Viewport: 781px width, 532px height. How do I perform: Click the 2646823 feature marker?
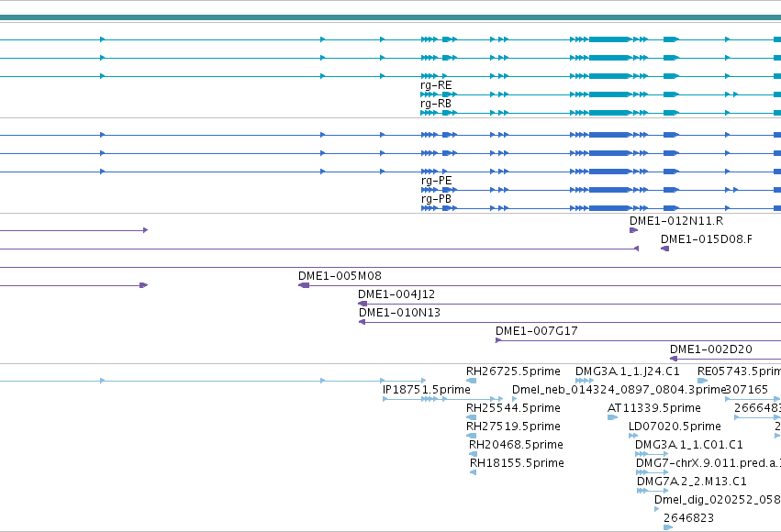point(668,527)
